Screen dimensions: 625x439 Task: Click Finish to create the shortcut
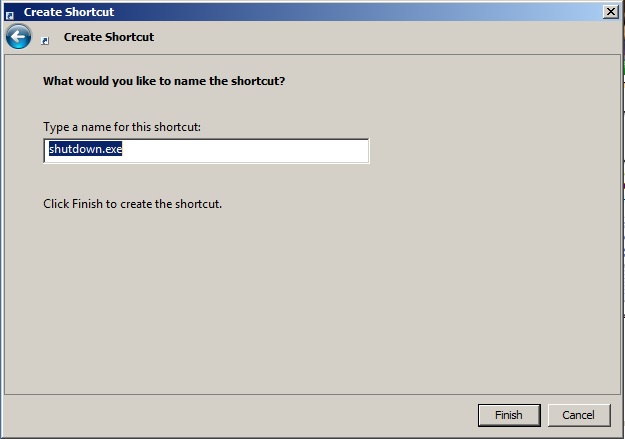coord(509,415)
